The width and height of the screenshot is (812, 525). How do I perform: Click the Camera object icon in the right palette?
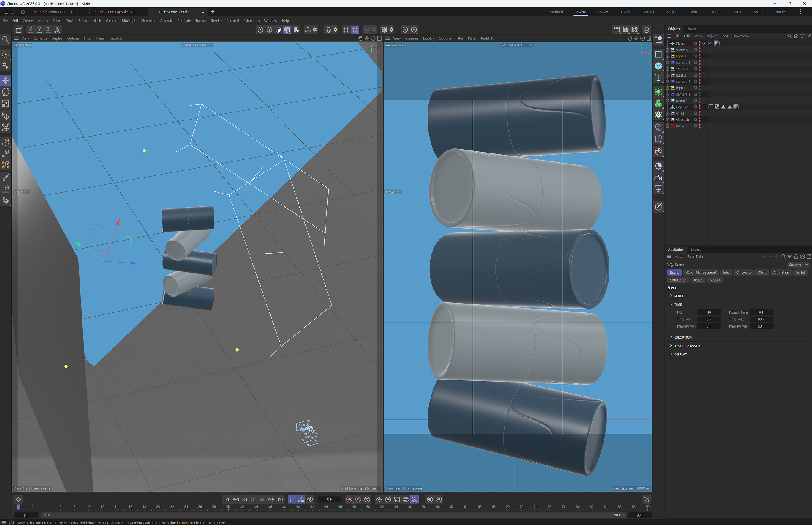click(658, 178)
